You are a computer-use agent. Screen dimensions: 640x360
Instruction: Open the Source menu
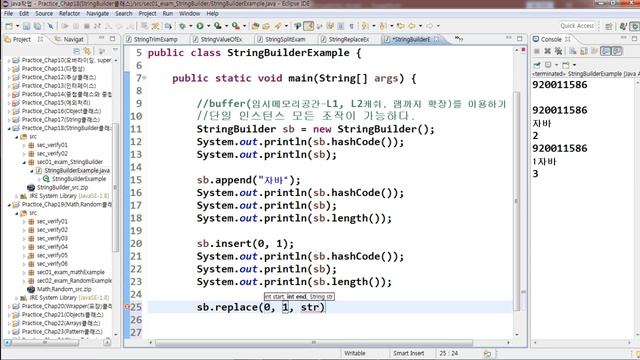pos(44,13)
